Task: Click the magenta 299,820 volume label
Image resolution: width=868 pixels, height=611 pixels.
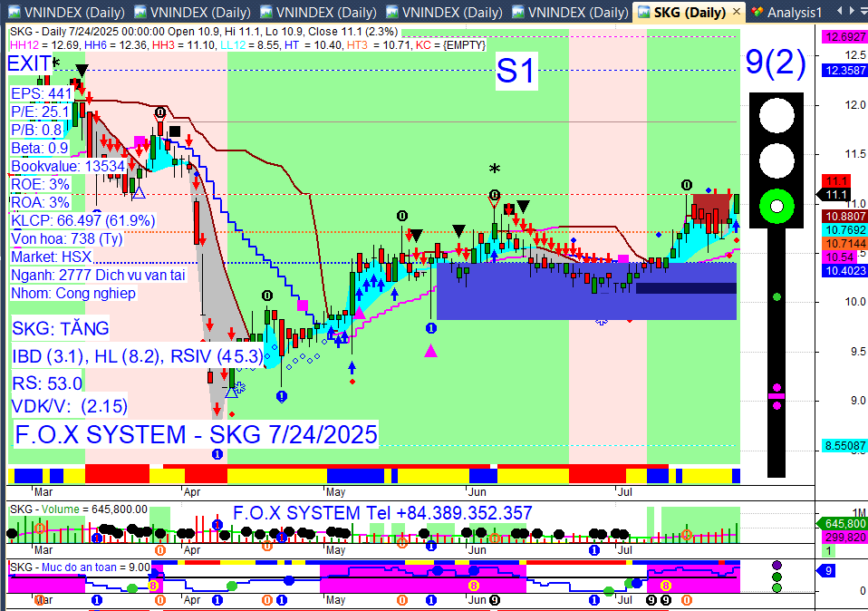Action: pyautogui.click(x=844, y=538)
